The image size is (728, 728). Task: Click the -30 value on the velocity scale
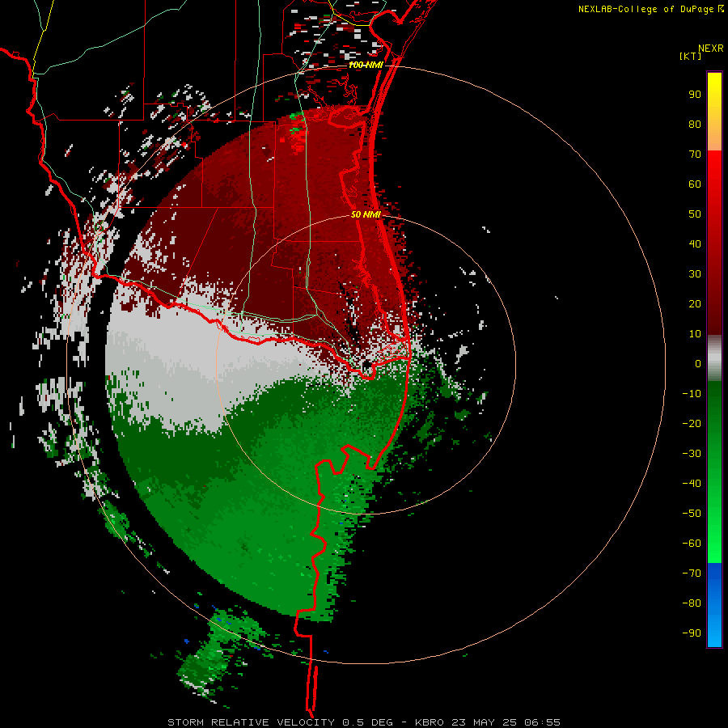[x=692, y=454]
